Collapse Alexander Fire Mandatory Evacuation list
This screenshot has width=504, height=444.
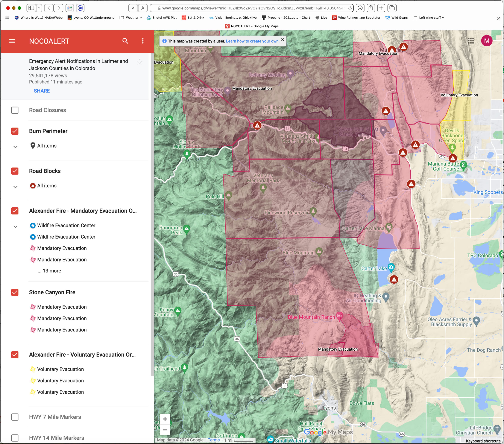click(x=15, y=227)
